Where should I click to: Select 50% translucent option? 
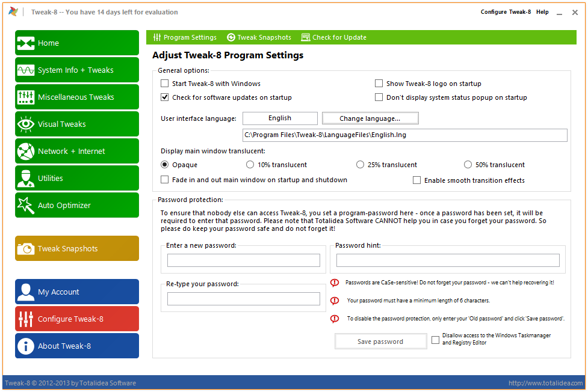(x=468, y=165)
